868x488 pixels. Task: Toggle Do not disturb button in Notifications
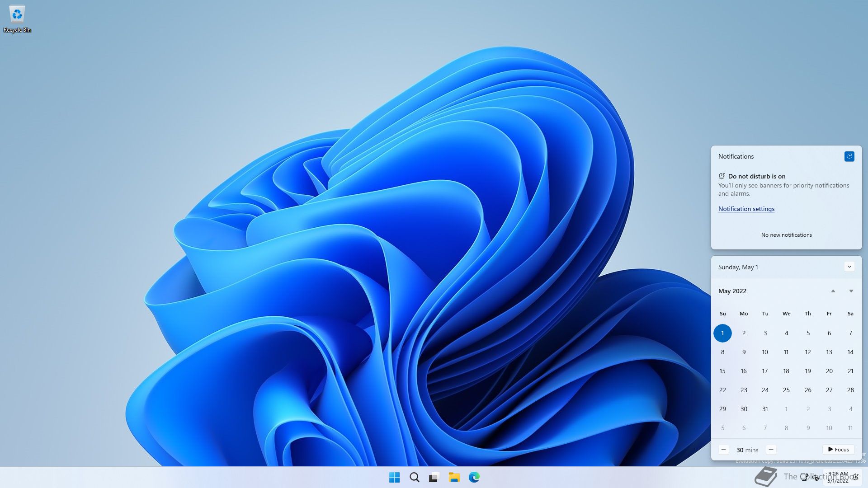pyautogui.click(x=849, y=156)
